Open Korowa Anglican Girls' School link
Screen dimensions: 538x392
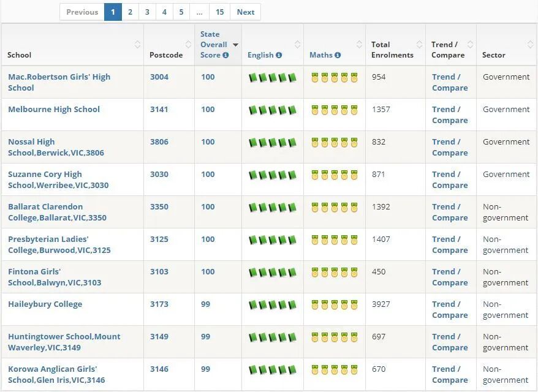[x=56, y=374]
